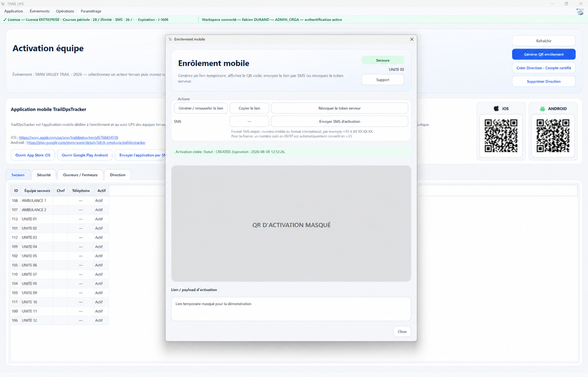588x377 pixels.
Task: Click the iOS App Store hyperlink
Action: 68,137
